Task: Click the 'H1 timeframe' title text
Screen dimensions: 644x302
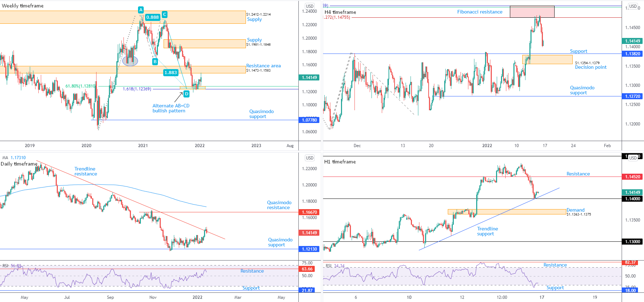Action: click(x=340, y=162)
